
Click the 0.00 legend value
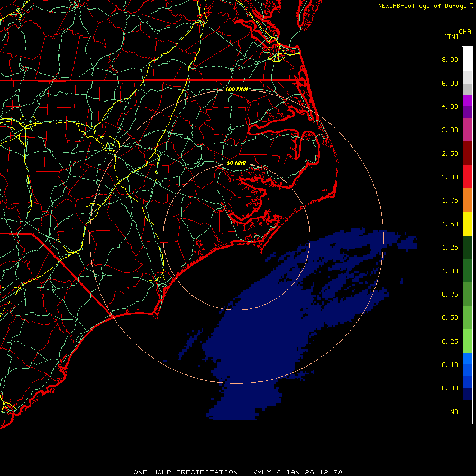(x=450, y=388)
